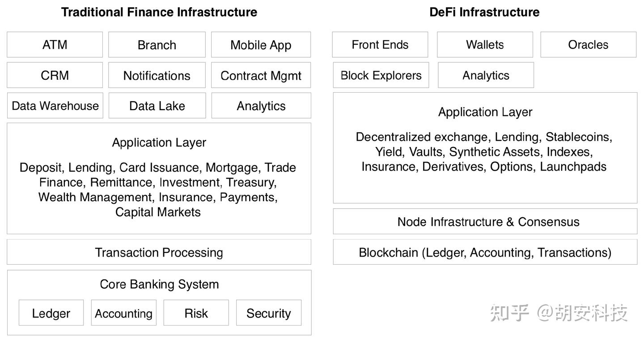Click the DeFi Infrastructure heading
Viewport: 644px width, 339px height.
click(x=484, y=12)
